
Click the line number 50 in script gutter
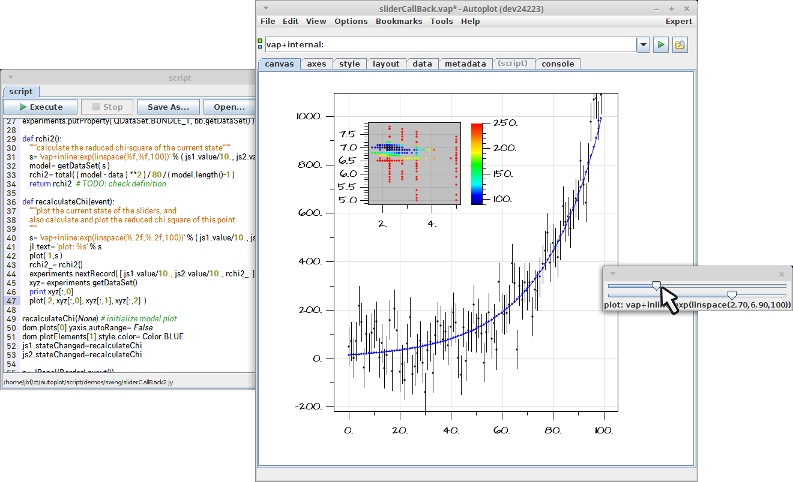[11, 327]
